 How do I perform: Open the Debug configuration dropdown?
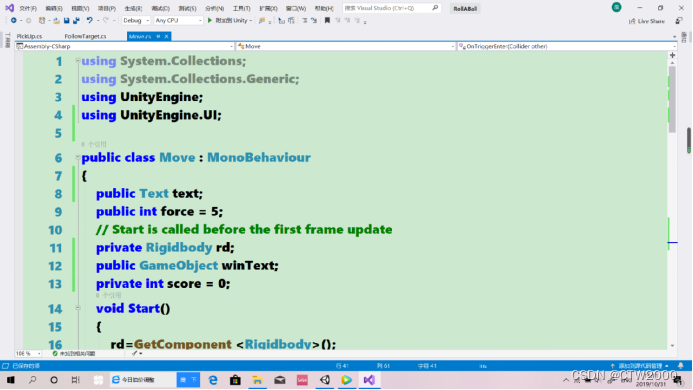(136, 20)
